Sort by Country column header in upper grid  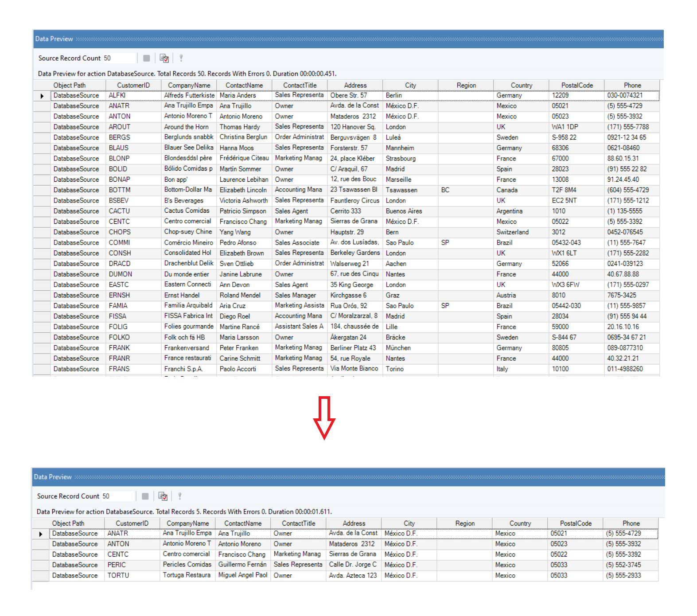point(521,85)
